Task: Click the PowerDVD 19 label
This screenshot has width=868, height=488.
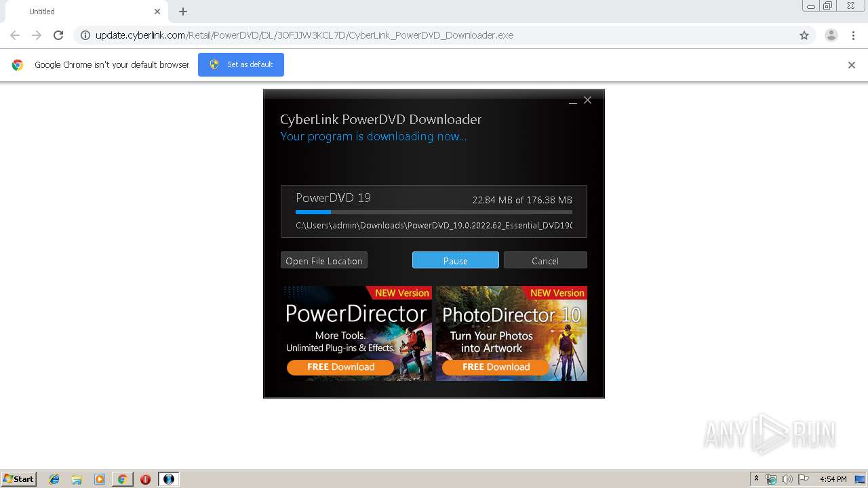Action: tap(333, 198)
